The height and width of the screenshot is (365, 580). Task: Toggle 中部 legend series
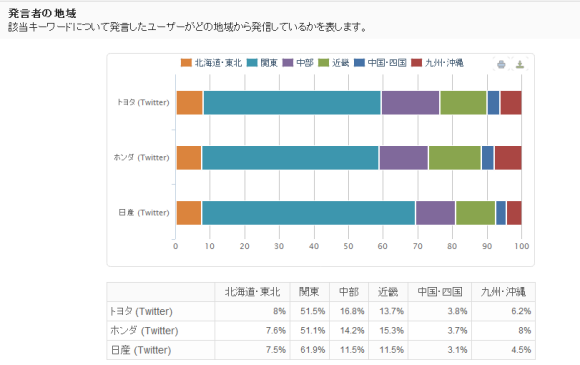(x=298, y=63)
